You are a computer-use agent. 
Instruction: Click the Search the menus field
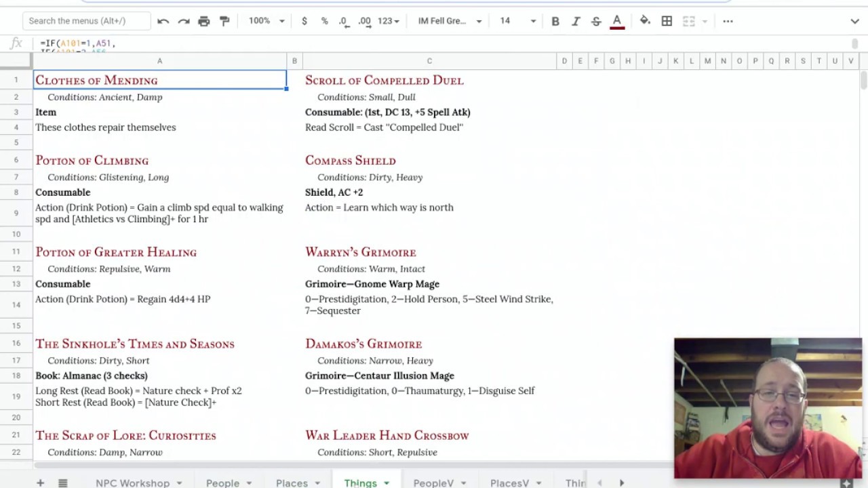point(87,21)
